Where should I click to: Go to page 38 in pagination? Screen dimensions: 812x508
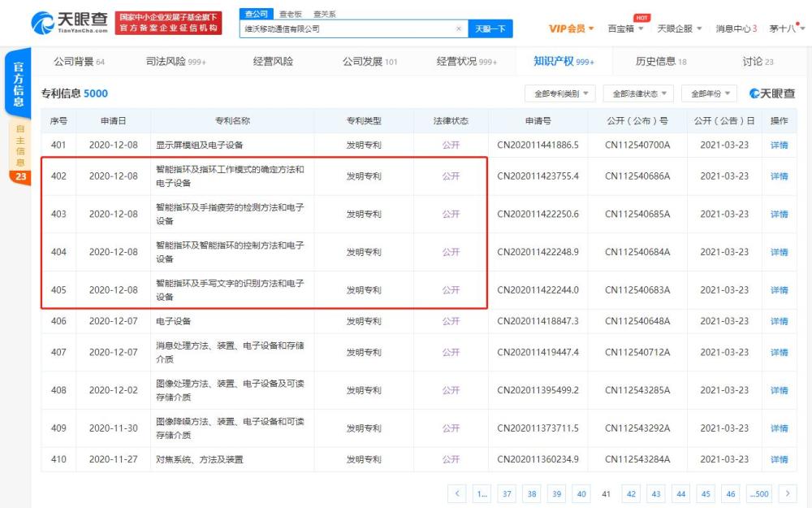(x=531, y=493)
